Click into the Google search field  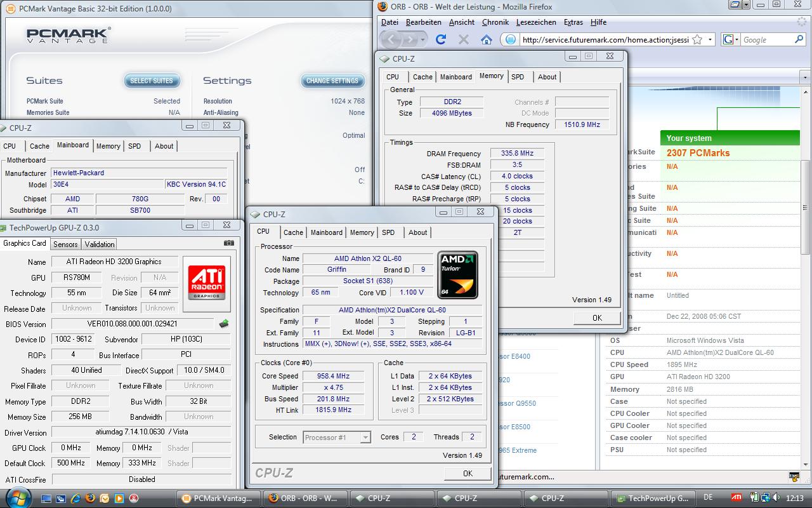(x=767, y=39)
